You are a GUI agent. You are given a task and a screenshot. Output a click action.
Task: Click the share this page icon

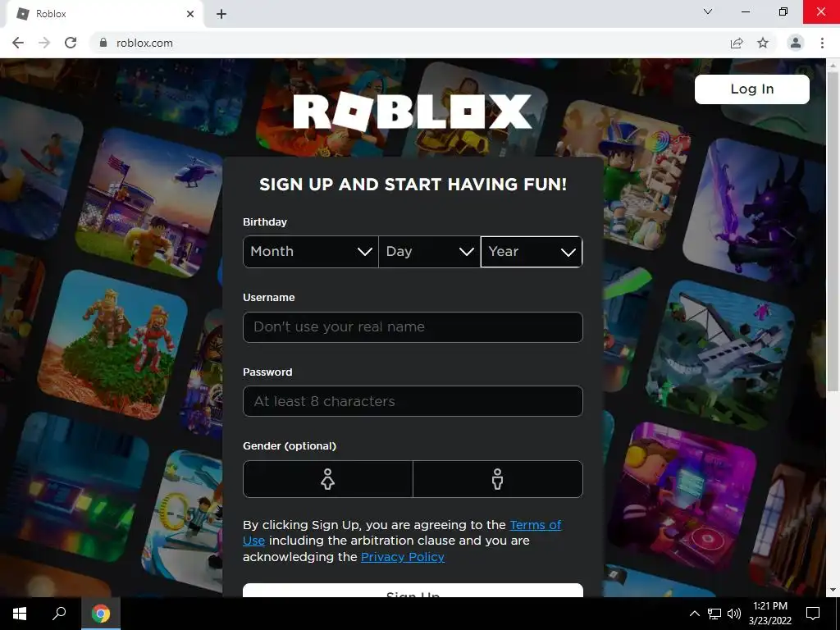point(737,43)
